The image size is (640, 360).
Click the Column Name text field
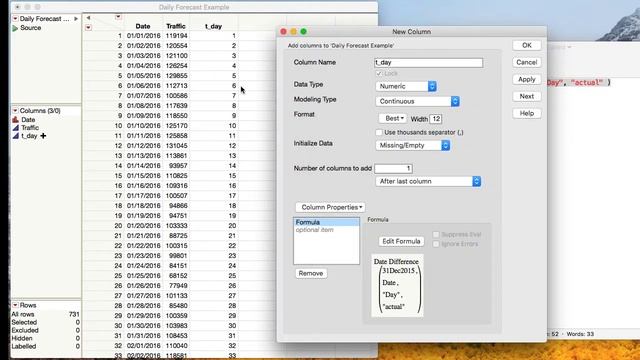click(429, 62)
